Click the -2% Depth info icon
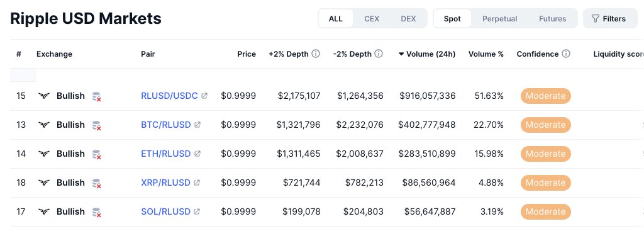This screenshot has width=644, height=231. tap(379, 54)
